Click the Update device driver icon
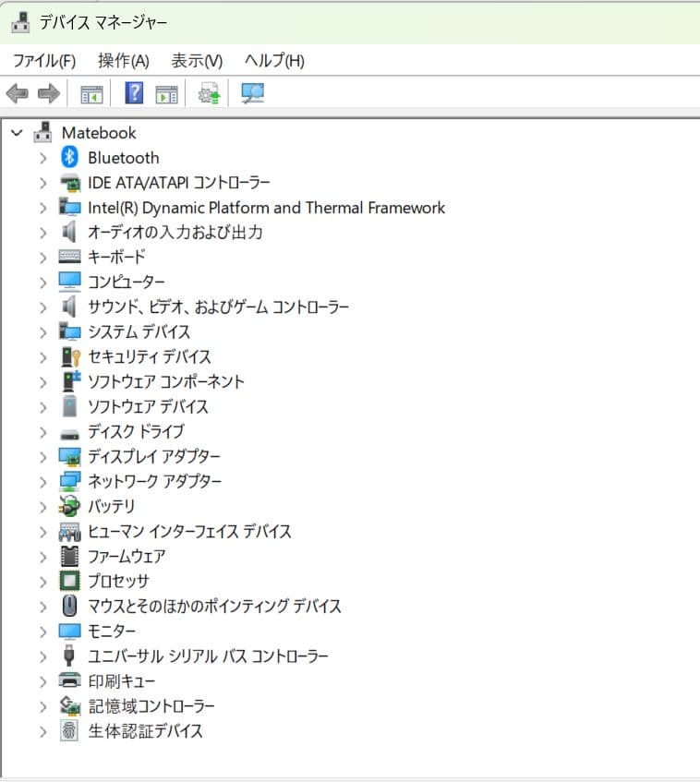This screenshot has height=782, width=700. click(x=209, y=93)
